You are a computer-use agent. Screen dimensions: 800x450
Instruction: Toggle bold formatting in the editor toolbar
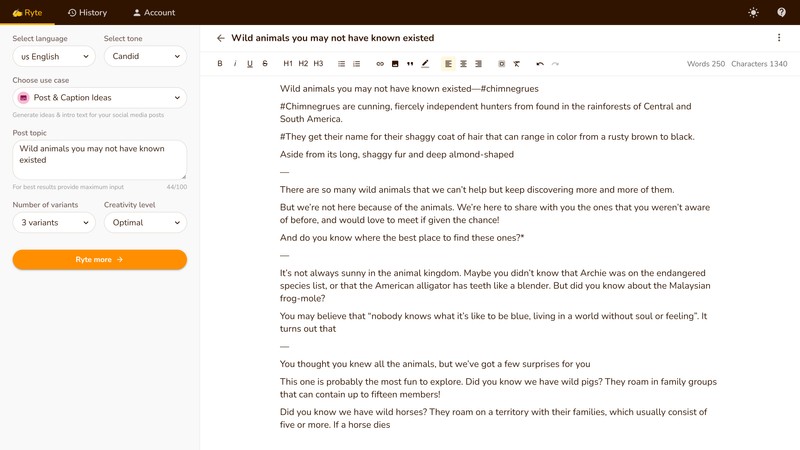pos(220,64)
